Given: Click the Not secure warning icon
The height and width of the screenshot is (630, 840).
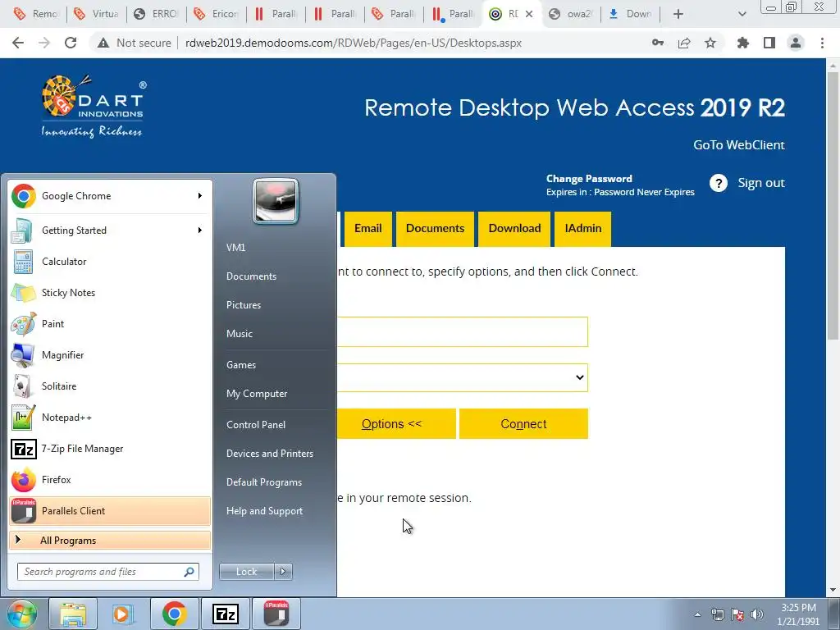Looking at the screenshot, I should pyautogui.click(x=103, y=43).
